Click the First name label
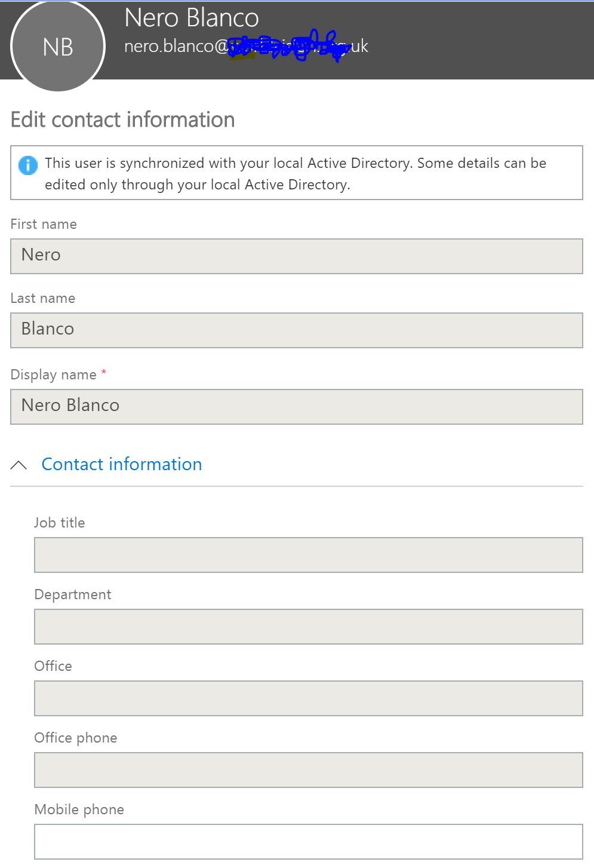594x868 pixels. pyautogui.click(x=44, y=224)
